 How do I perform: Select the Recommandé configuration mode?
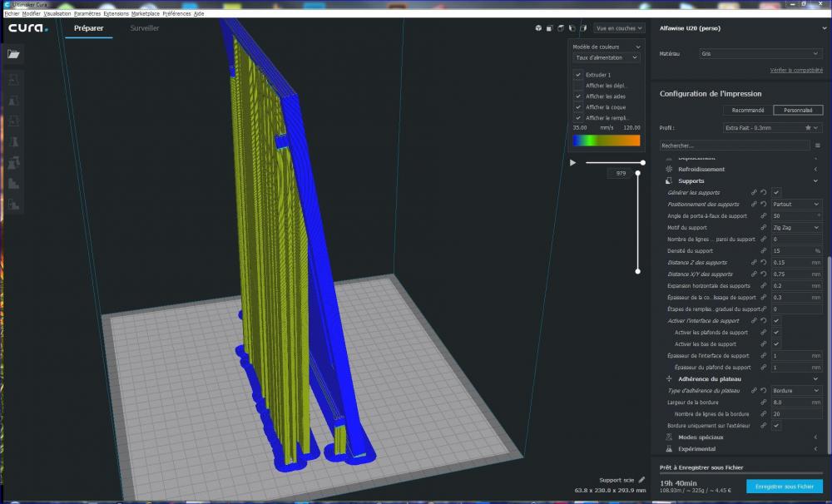click(x=747, y=110)
